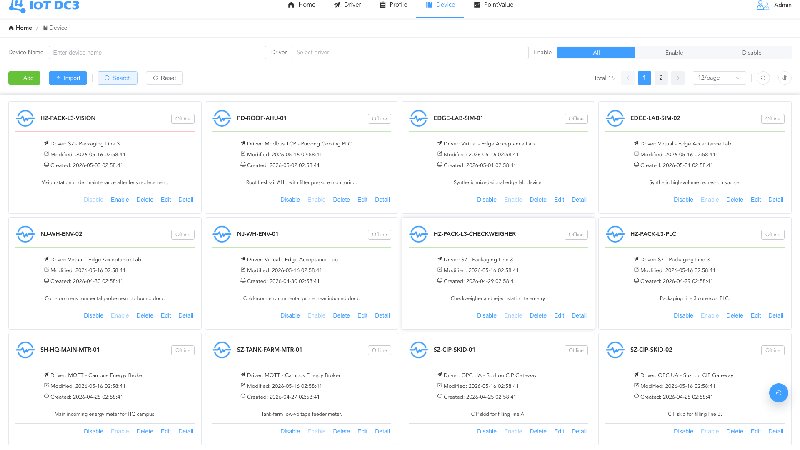Click the HZ-PACK-L3-CHECKWEIGHER device icon
Viewport: 800px width, 450px height.
[418, 234]
